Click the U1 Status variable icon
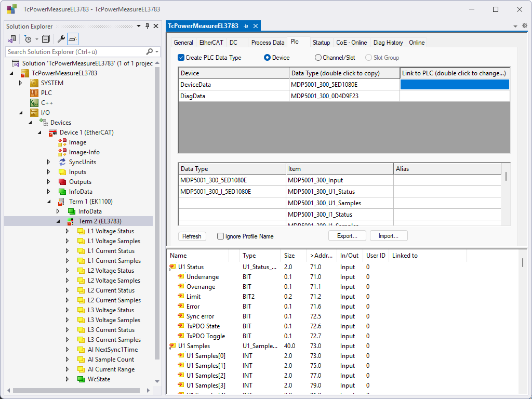Viewport: 532px width, 399px height. click(x=172, y=267)
